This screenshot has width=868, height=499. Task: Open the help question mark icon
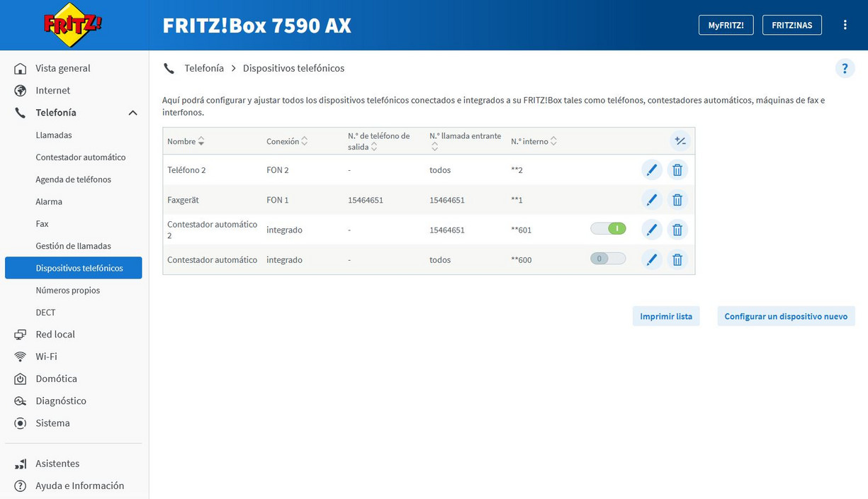(845, 69)
